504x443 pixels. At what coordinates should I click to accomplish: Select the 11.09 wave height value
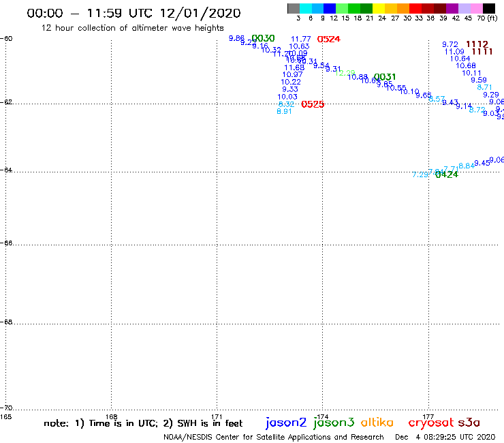click(x=454, y=52)
